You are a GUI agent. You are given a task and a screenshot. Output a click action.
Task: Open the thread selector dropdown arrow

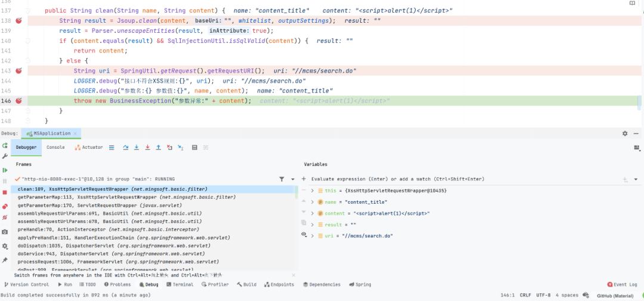pyautogui.click(x=293, y=179)
